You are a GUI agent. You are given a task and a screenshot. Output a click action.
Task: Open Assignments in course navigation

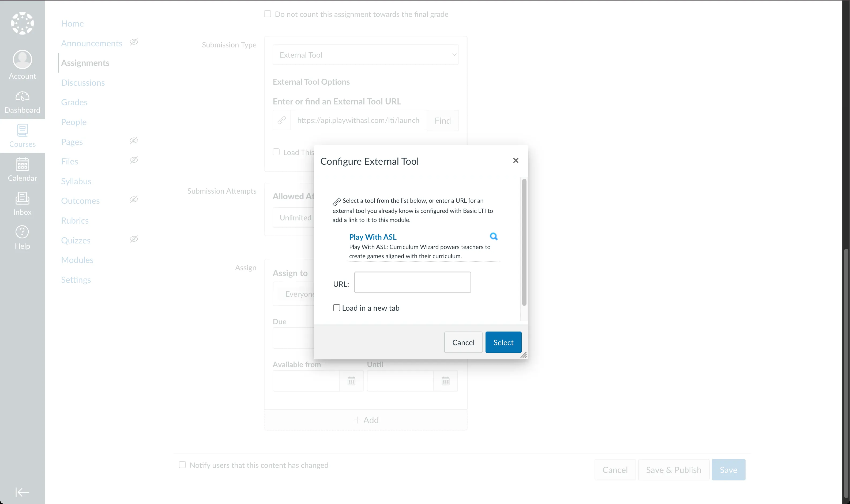85,63
